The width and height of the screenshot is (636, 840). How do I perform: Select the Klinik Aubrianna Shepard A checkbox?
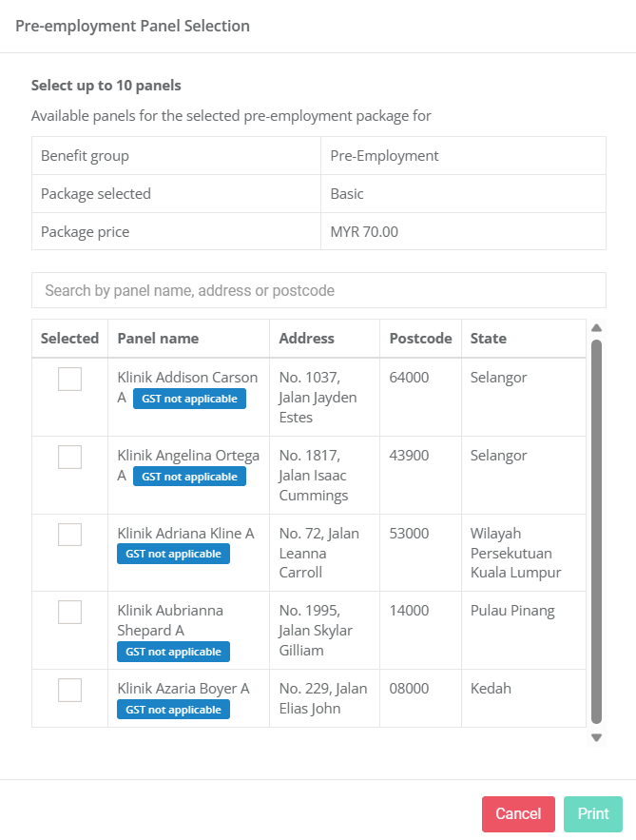coord(69,612)
